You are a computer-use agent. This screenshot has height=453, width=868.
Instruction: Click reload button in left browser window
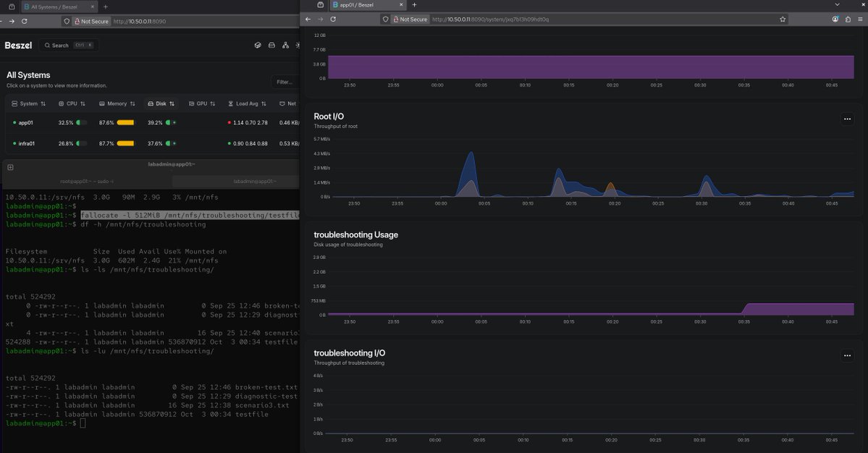click(25, 21)
